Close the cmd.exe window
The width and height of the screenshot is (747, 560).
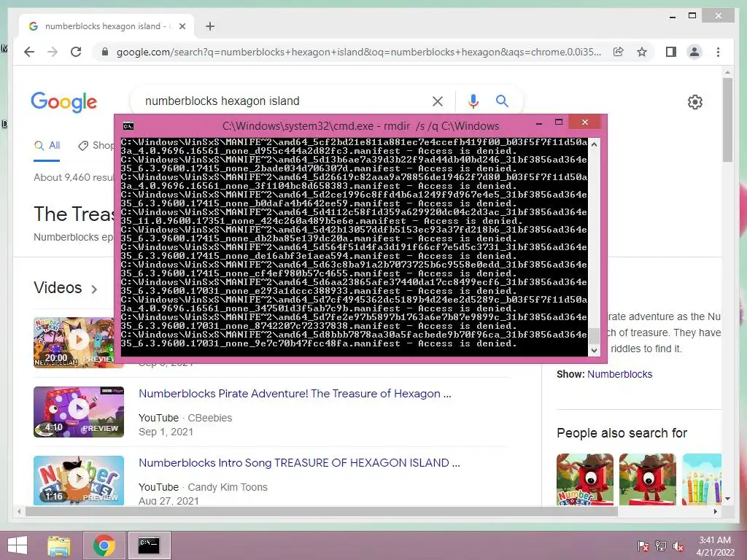584,122
